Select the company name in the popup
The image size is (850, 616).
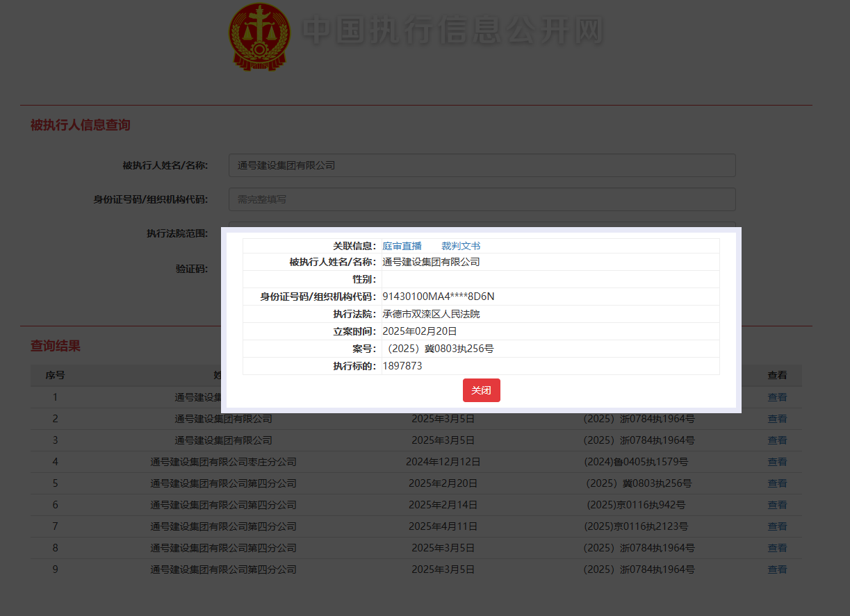pos(431,262)
